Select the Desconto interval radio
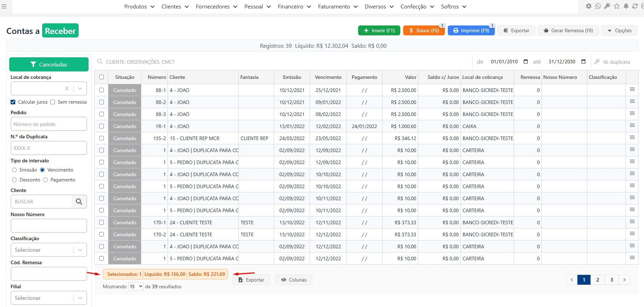The height and width of the screenshot is (307, 644). pyautogui.click(x=15, y=180)
